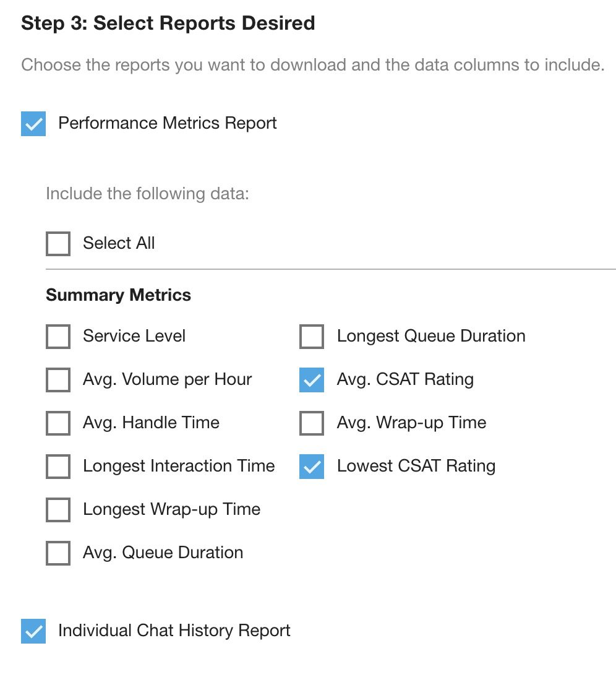Click the Individual Chat History Report label
Screen dimensions: 616x677
point(174,631)
